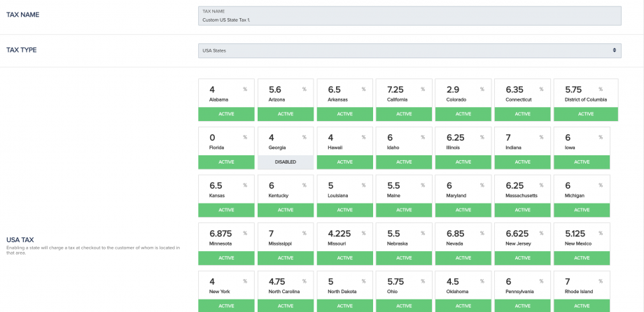644x312 pixels.
Task: Toggle Florida's Active tax button
Action: (x=227, y=162)
